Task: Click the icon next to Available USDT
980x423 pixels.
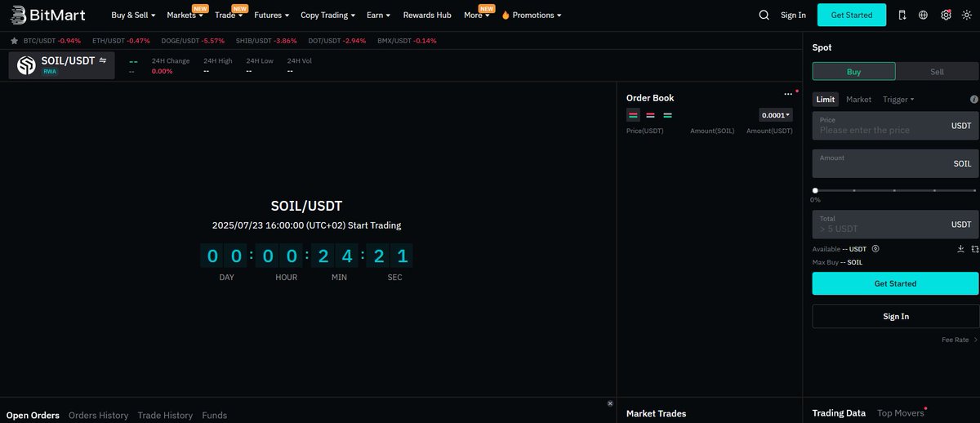Action: pos(875,248)
